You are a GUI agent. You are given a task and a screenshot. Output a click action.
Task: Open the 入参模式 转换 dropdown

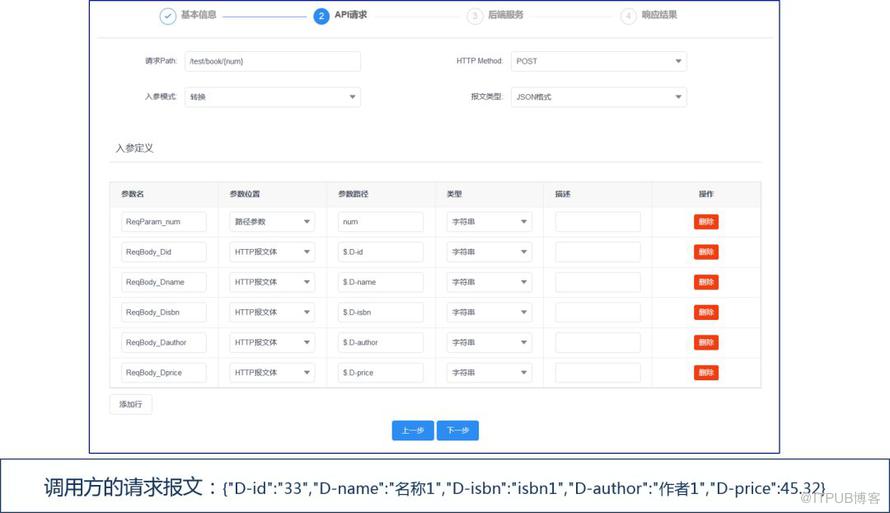pyautogui.click(x=272, y=97)
